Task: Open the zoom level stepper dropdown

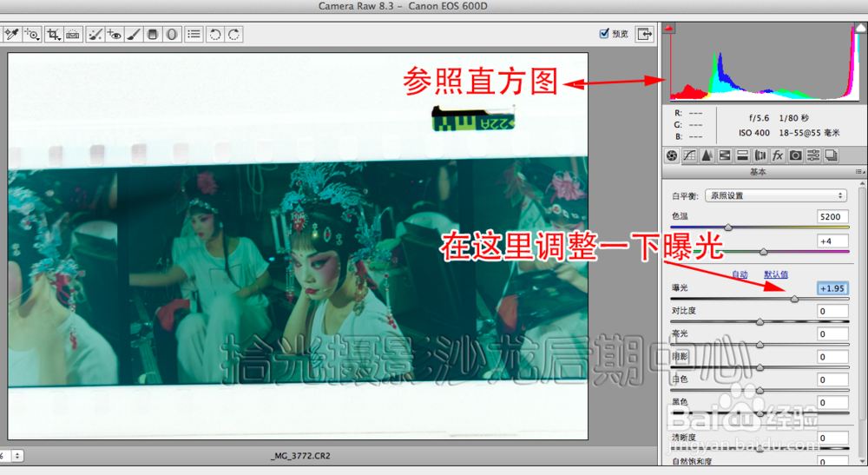Action: point(17,456)
